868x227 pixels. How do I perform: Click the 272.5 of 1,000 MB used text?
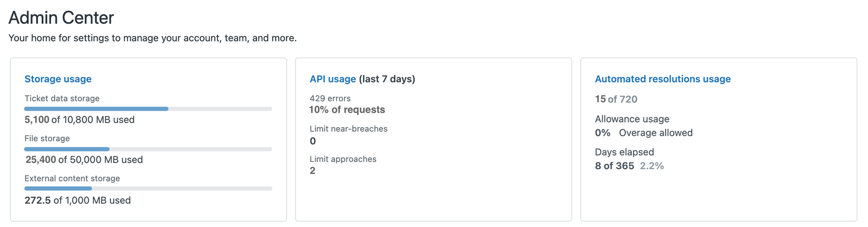[78, 201]
